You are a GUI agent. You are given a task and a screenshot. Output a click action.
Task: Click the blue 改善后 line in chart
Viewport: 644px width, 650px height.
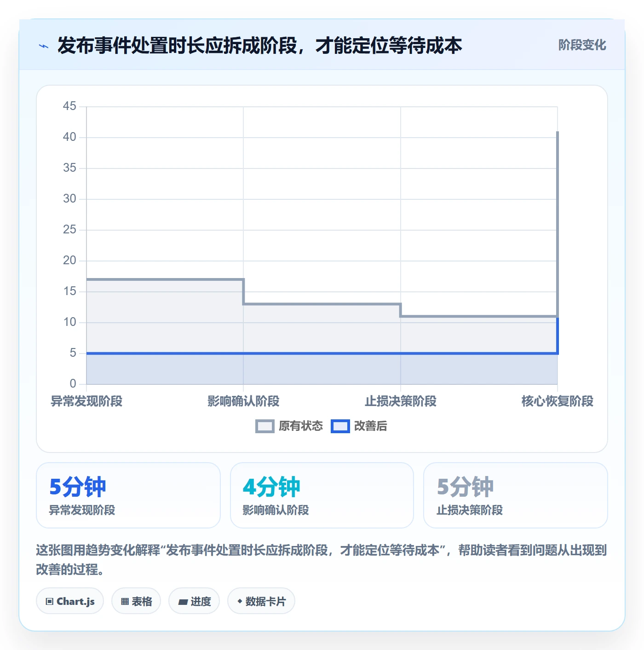322,353
